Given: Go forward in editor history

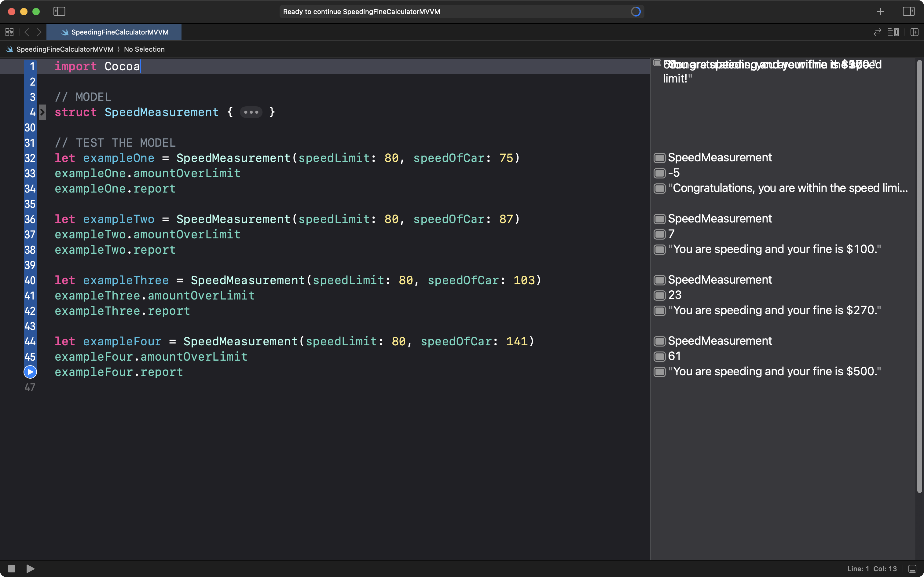Looking at the screenshot, I should (x=39, y=32).
